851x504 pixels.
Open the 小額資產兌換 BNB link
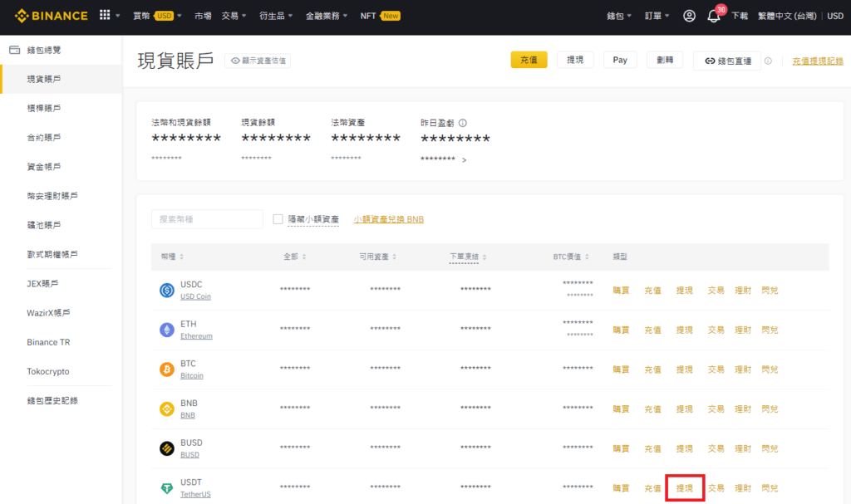(388, 218)
